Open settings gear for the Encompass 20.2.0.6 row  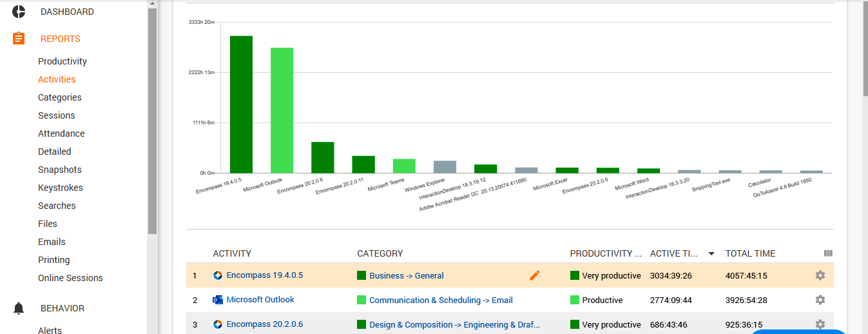pyautogui.click(x=820, y=324)
